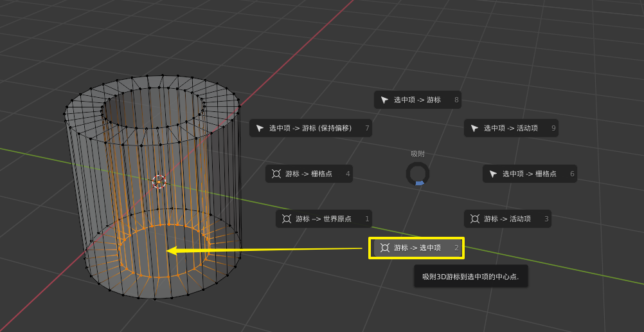The width and height of the screenshot is (644, 332).
Task: Choose 游标 -> 选中项 pie entry
Action: tap(417, 248)
